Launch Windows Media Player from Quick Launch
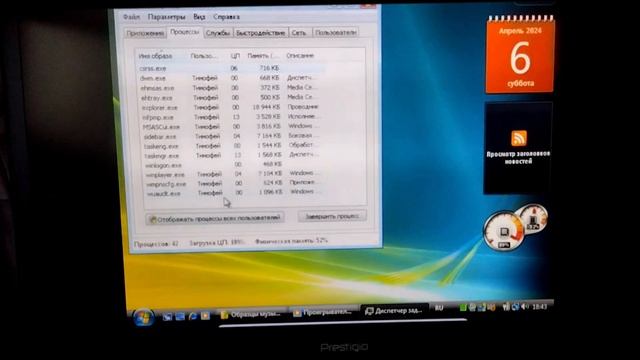 coord(205,316)
